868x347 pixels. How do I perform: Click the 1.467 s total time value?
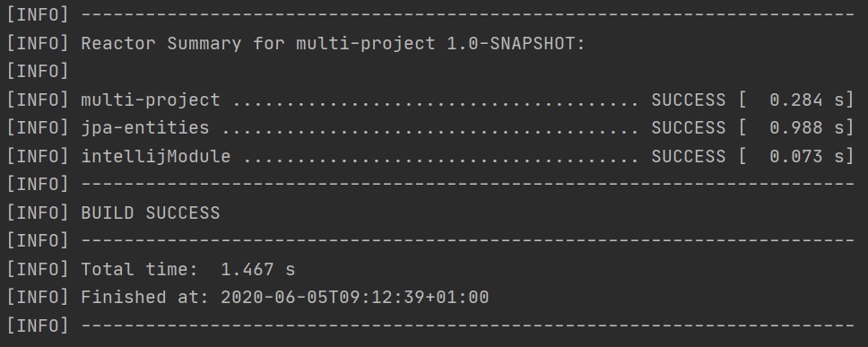coord(258,269)
